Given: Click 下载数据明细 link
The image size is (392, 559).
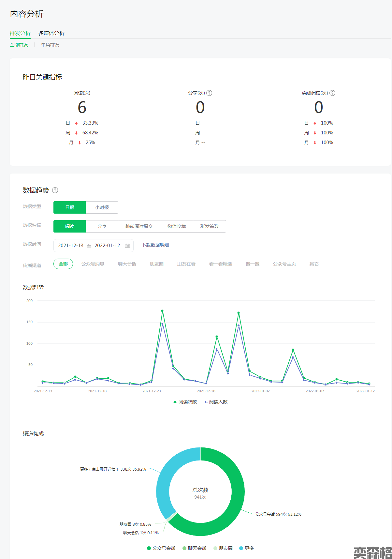Looking at the screenshot, I should pyautogui.click(x=155, y=245).
